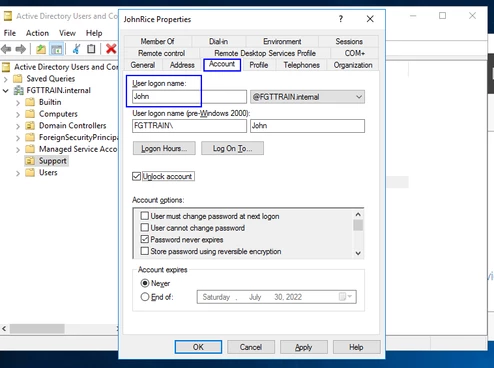
Task: Open the Action menu
Action: tap(37, 33)
